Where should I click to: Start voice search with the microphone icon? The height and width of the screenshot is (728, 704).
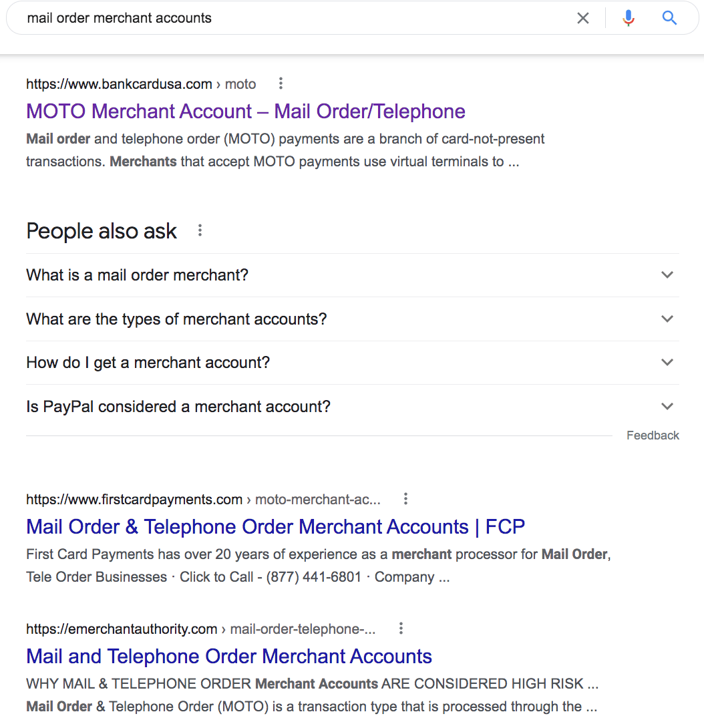[x=628, y=18]
